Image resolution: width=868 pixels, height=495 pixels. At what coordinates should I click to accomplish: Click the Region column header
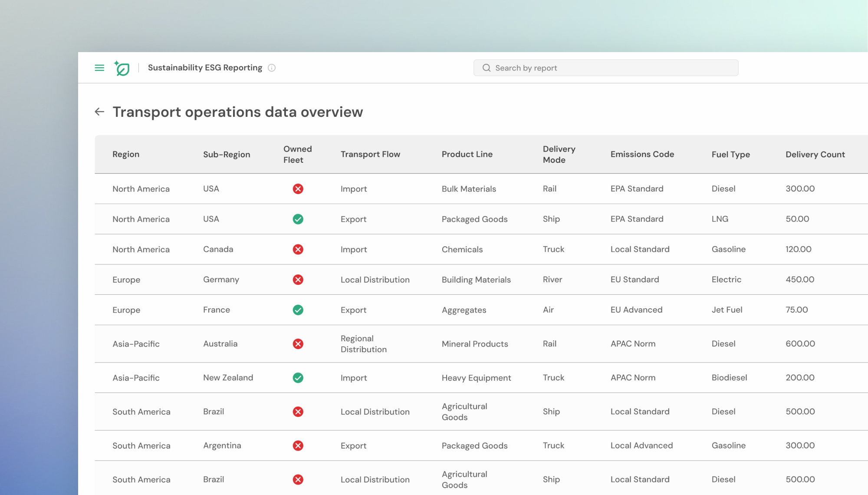coord(126,154)
